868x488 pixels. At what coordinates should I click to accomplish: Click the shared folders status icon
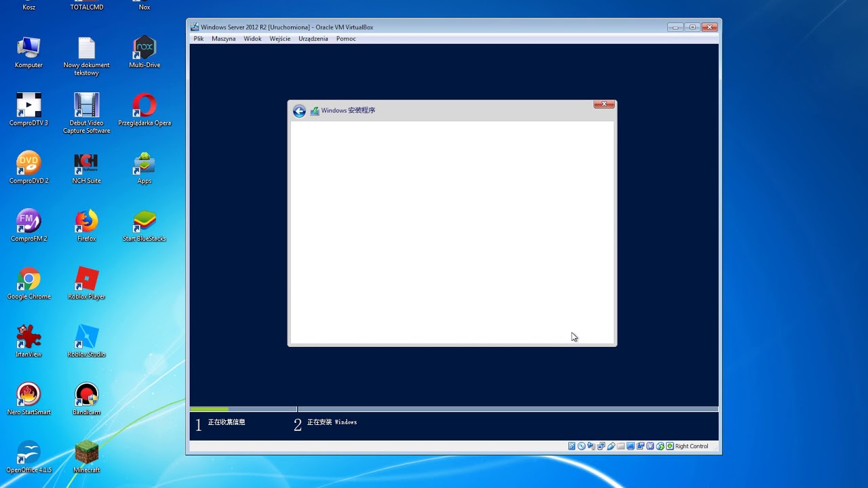(x=620, y=446)
